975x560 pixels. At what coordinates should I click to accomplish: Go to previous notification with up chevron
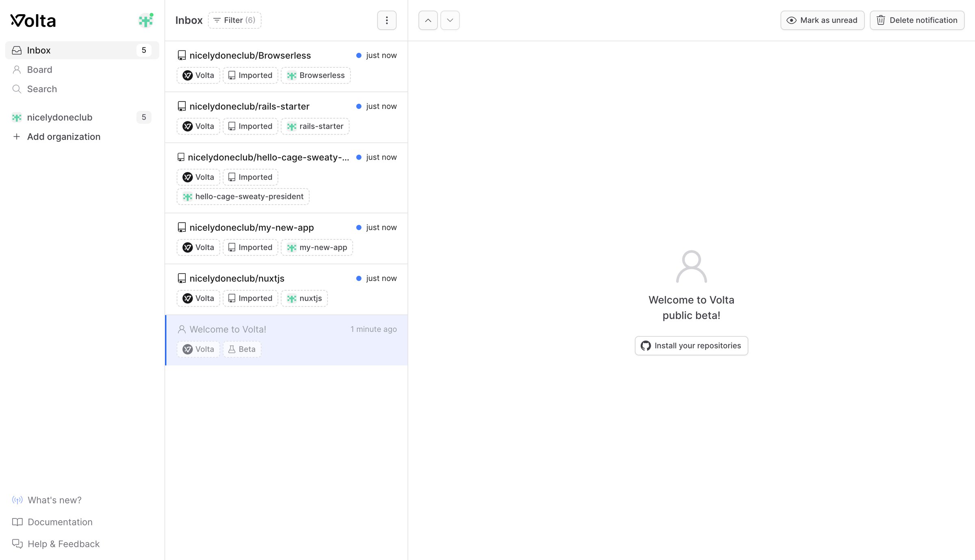coord(428,20)
